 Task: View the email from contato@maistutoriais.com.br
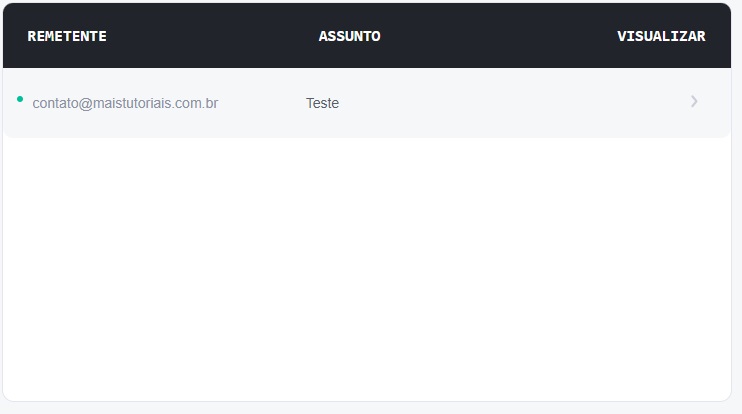(694, 102)
